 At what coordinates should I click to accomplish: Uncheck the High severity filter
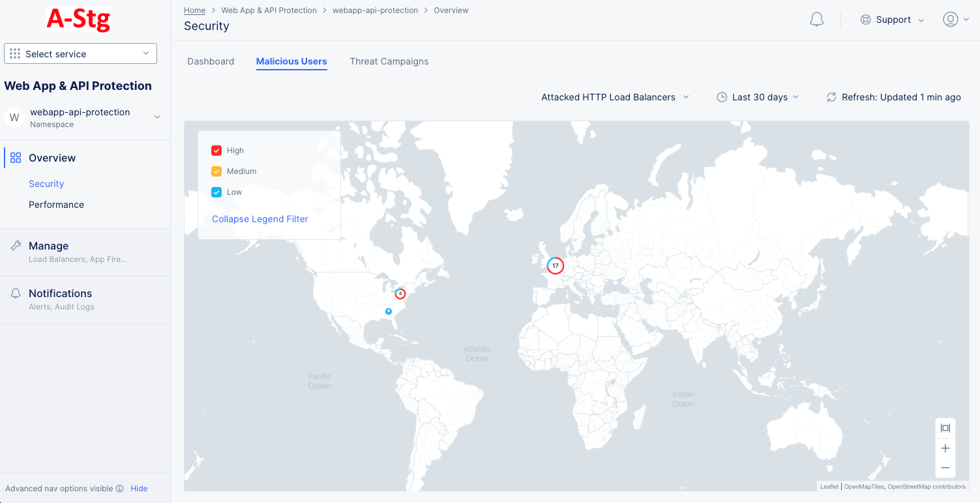216,151
